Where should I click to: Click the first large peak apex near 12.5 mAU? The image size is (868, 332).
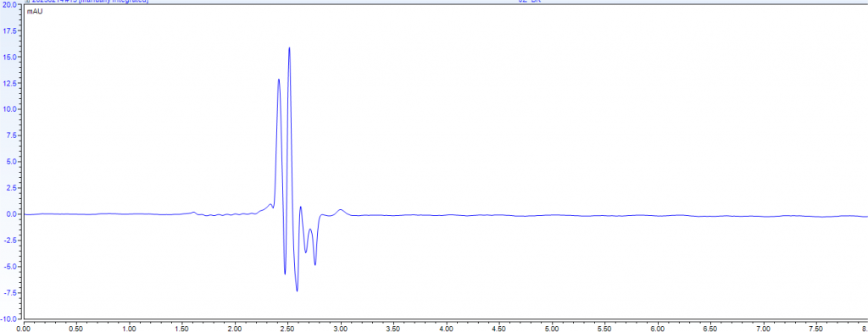click(278, 80)
